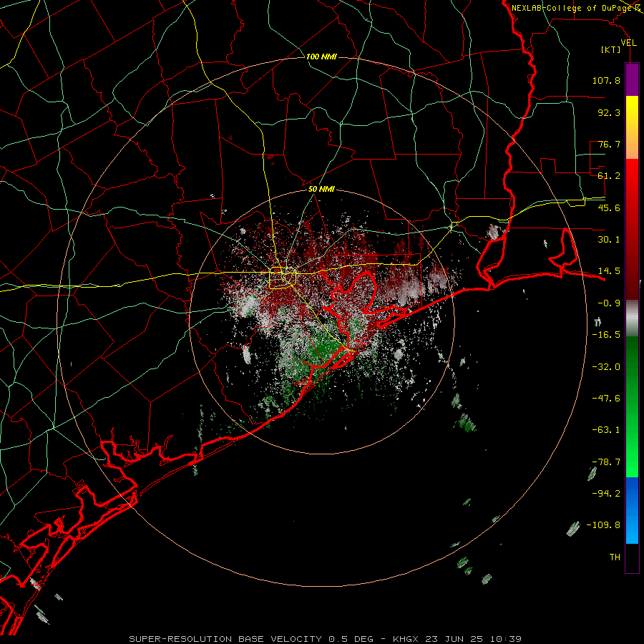The width and height of the screenshot is (644, 644).
Task: Click the 61.2 velocity scale value
Action: (x=609, y=176)
